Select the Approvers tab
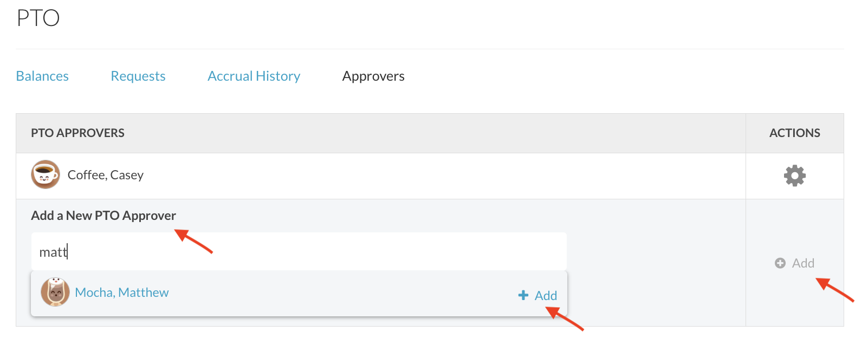Screen dimensions: 868x351 coord(373,76)
